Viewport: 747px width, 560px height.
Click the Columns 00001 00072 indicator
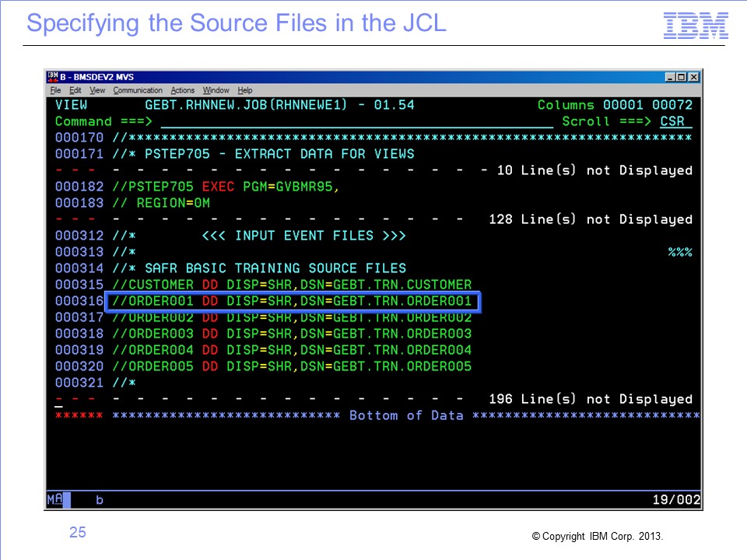(615, 105)
